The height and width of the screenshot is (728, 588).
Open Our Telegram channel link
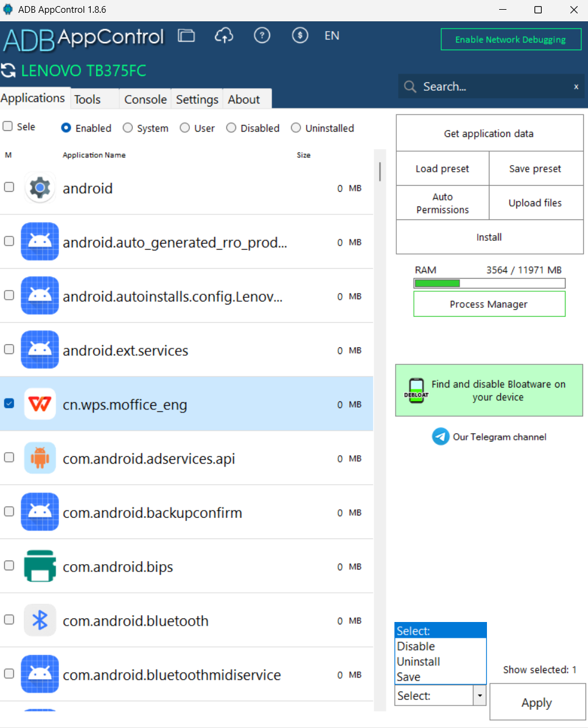(x=499, y=437)
